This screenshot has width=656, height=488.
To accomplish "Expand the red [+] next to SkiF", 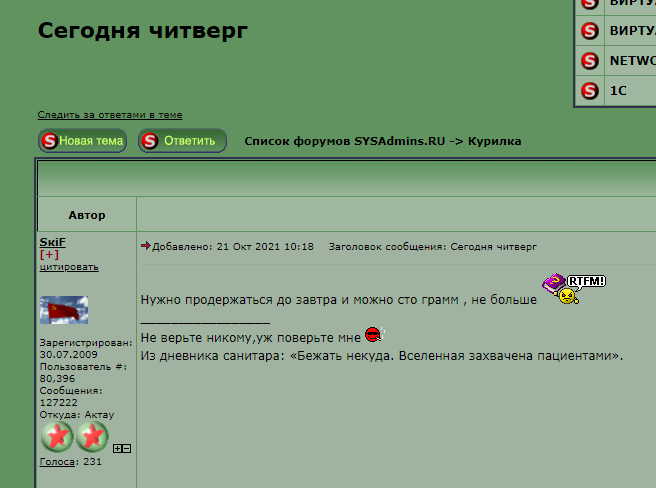I will [x=49, y=254].
